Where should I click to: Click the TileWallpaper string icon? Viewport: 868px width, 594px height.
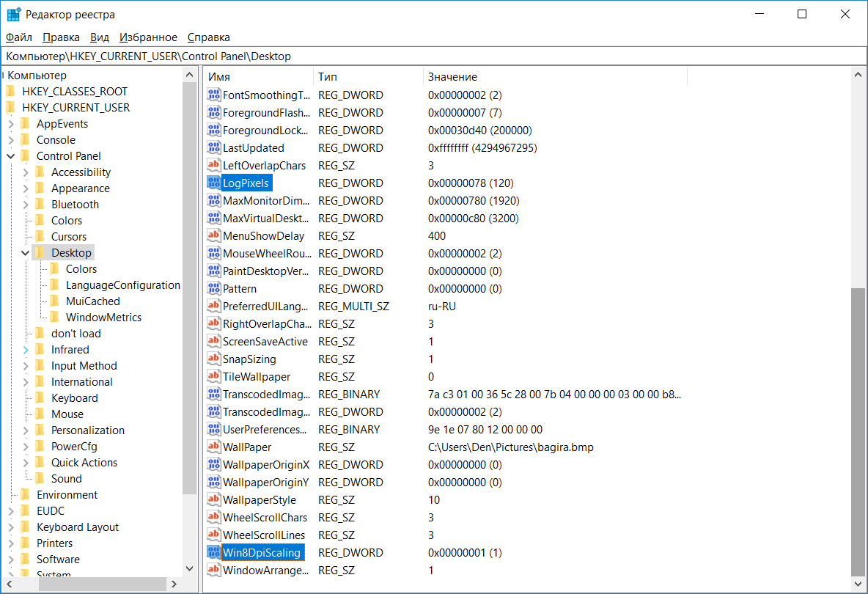pos(213,376)
